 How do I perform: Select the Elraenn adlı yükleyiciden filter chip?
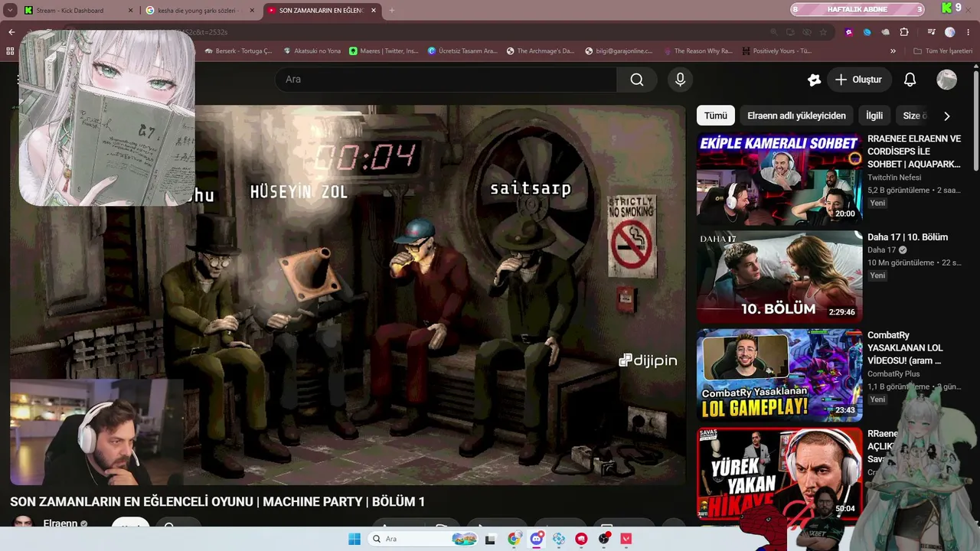click(796, 116)
